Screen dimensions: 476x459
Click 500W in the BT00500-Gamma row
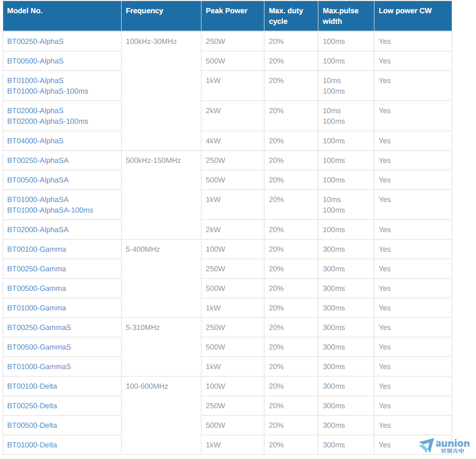[215, 288]
